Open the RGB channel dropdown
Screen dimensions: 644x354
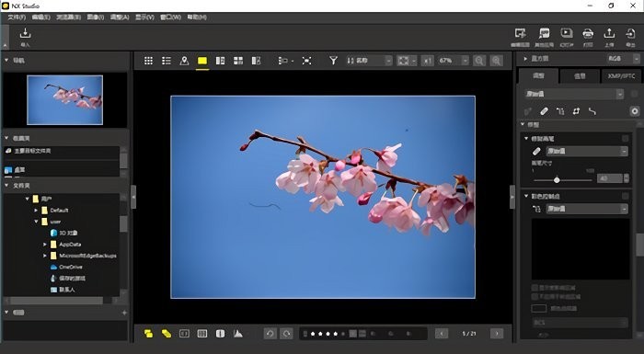623,59
